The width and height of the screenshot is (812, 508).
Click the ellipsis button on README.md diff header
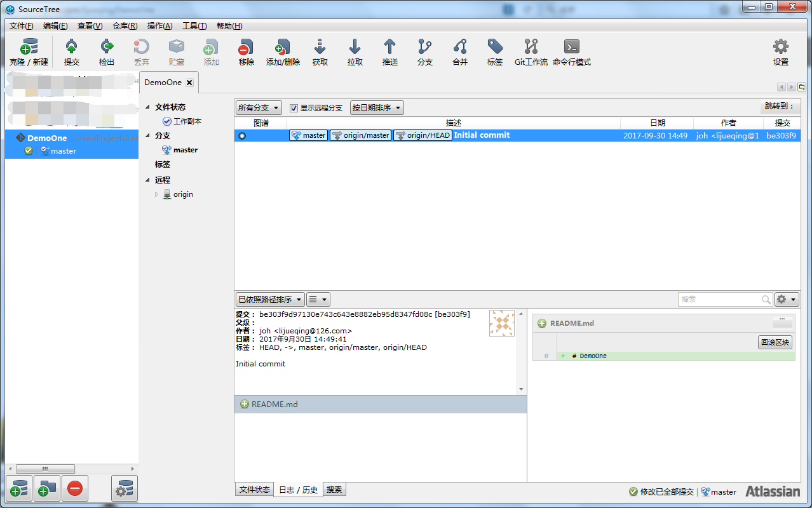pos(782,322)
